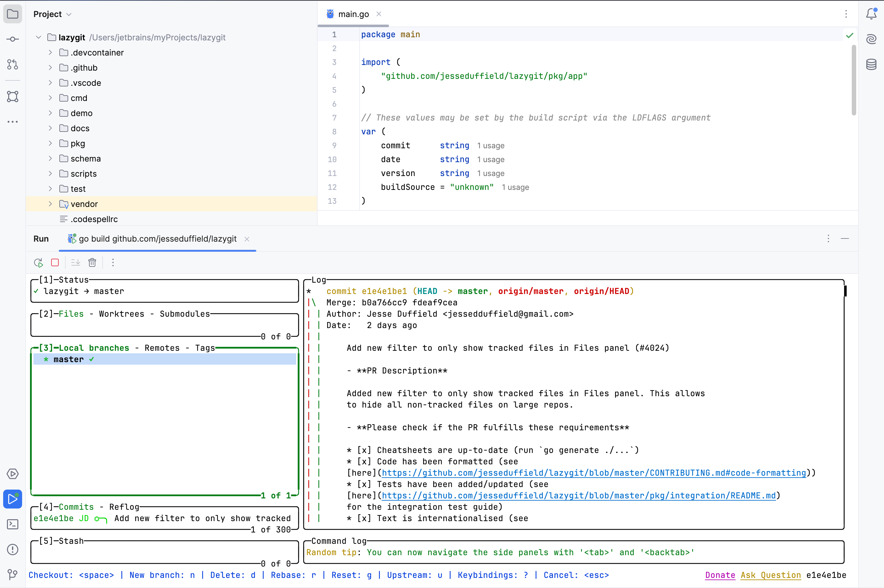Collapse the lazygit project root folder

click(x=38, y=37)
